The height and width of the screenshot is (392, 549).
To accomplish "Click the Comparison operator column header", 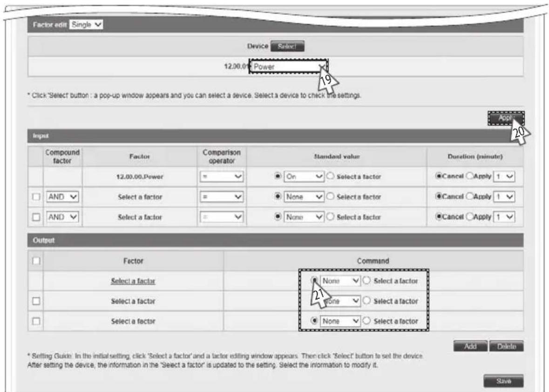I will [222, 157].
